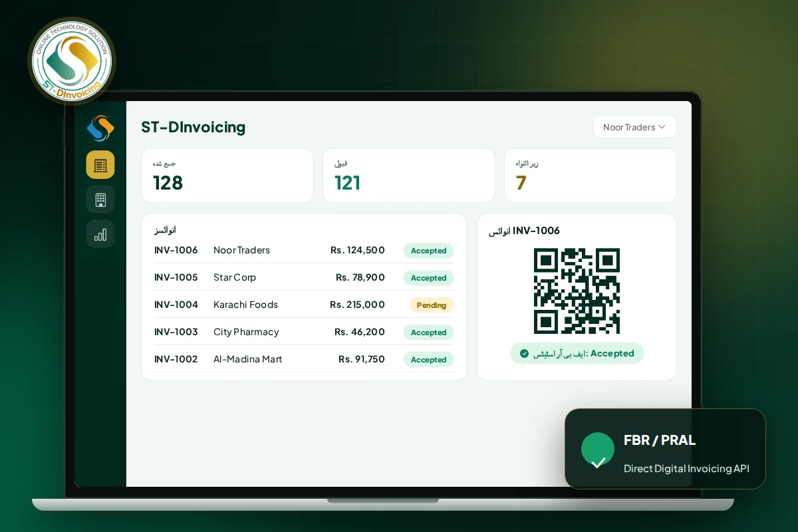
Task: Click invoice number INV-1005
Action: tap(176, 277)
